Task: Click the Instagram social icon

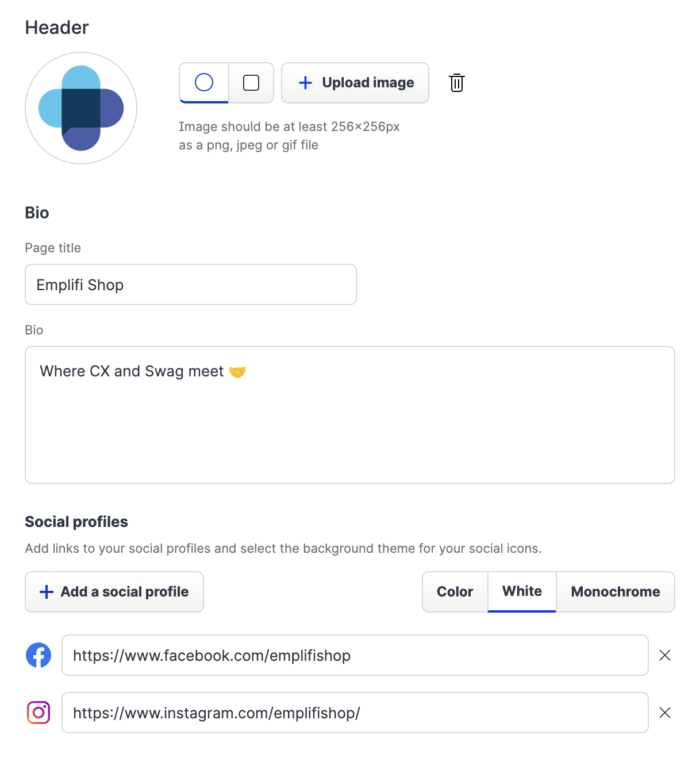Action: (39, 713)
